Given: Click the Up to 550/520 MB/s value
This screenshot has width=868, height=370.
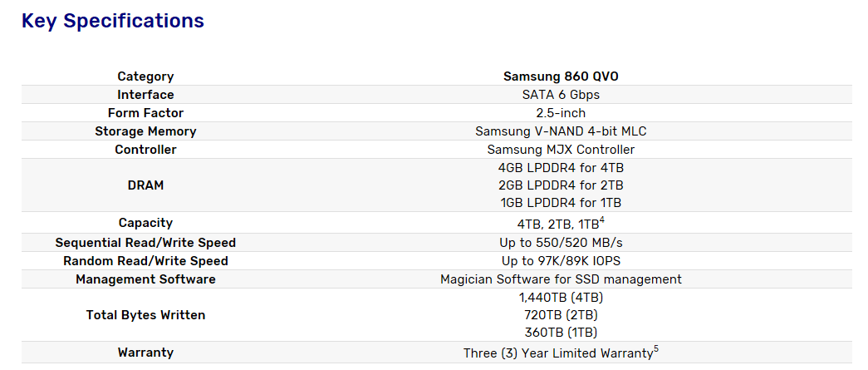Looking at the screenshot, I should pos(561,243).
